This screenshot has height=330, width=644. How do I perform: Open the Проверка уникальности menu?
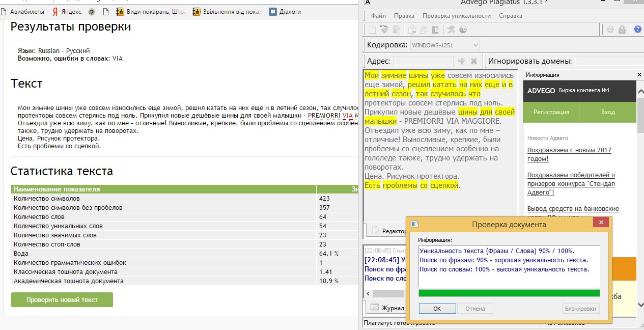tap(457, 16)
